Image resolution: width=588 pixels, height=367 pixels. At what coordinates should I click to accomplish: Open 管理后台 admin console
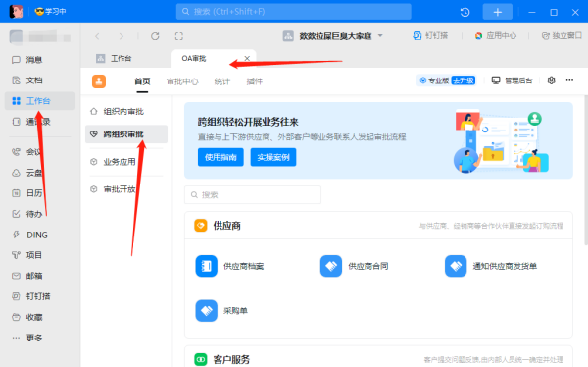[512, 80]
